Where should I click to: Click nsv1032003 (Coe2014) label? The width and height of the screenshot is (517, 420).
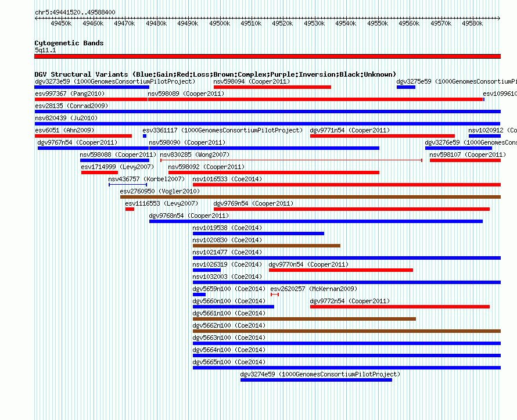228,277
